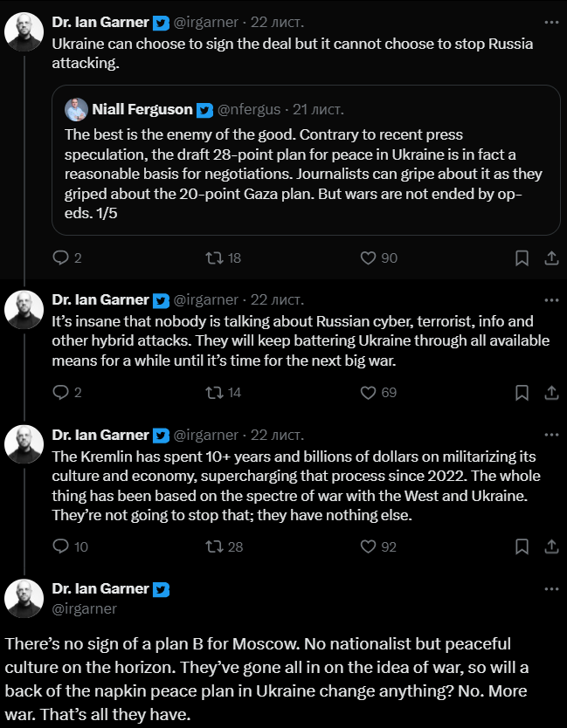This screenshot has height=728, width=567.
Task: Share the first tweet in thread
Action: [x=551, y=258]
